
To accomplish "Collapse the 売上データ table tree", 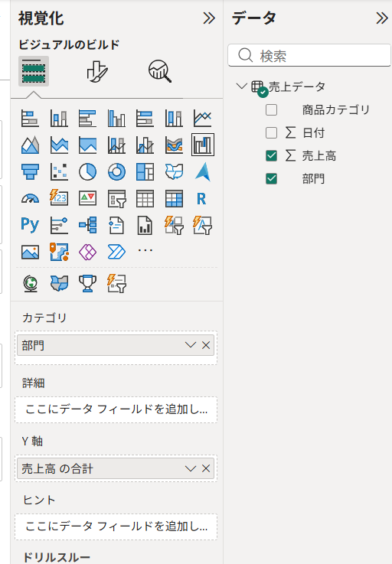I will tap(241, 86).
